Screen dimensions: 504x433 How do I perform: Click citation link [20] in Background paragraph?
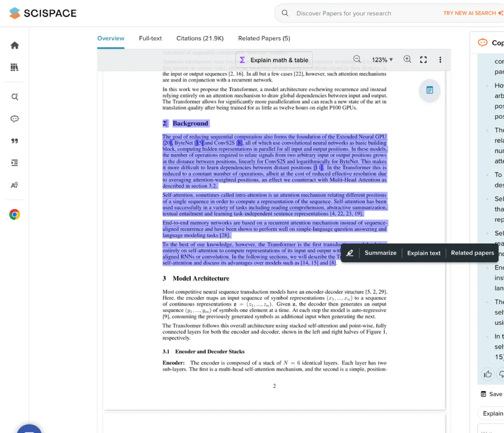[167, 143]
